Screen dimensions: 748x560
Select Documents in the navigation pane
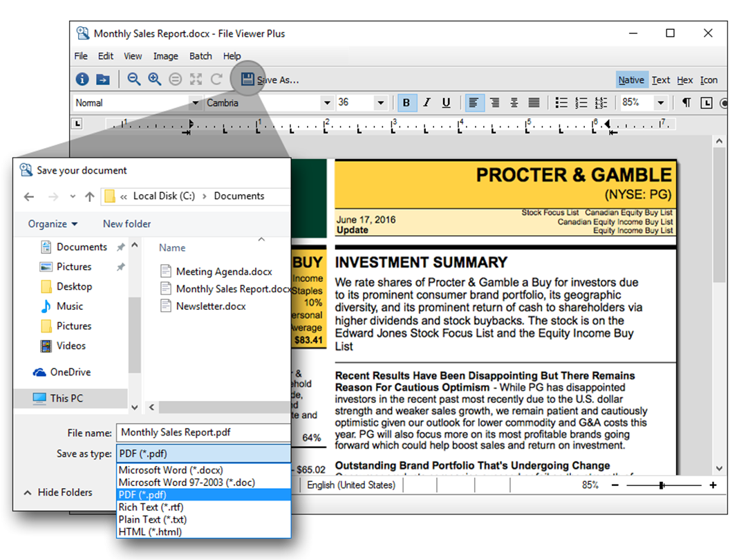(x=82, y=247)
